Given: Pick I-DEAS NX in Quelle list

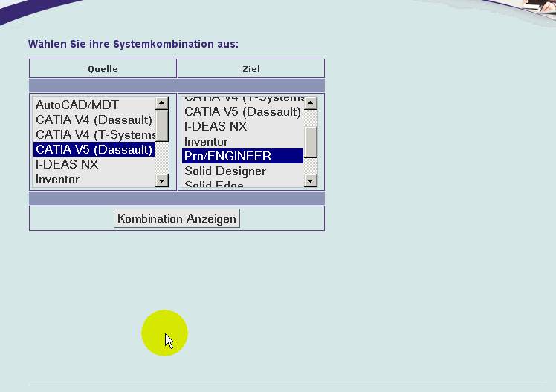Looking at the screenshot, I should (x=94, y=164).
